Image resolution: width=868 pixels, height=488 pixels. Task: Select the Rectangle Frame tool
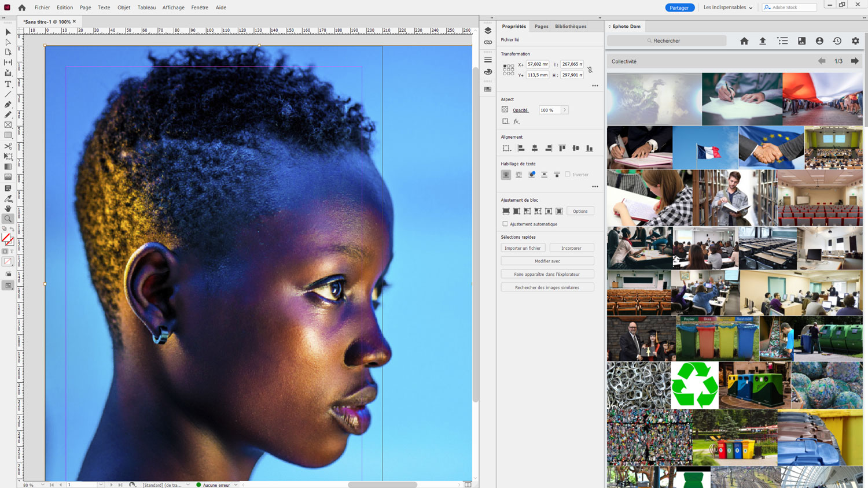pos(8,125)
